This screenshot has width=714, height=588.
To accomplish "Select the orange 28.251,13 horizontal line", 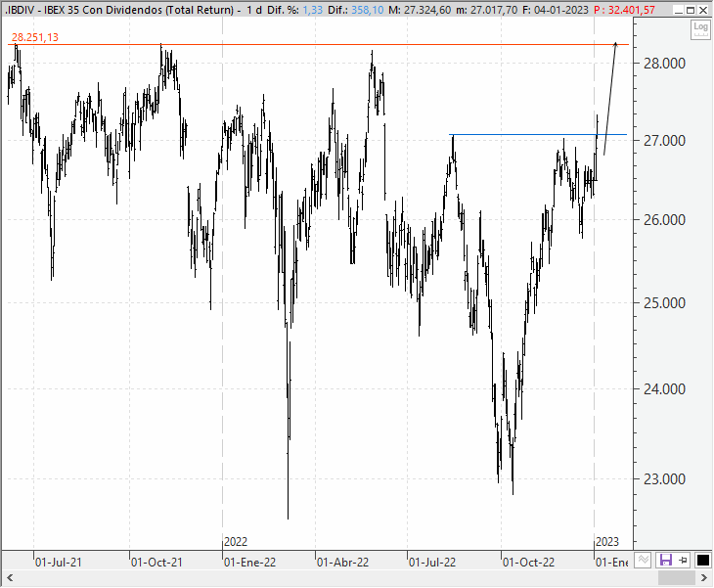I will [319, 45].
